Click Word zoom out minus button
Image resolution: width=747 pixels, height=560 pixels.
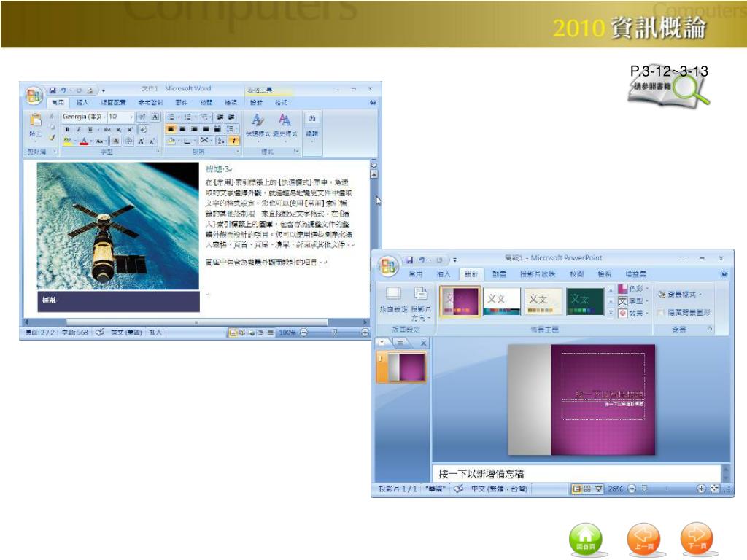pyautogui.click(x=304, y=332)
